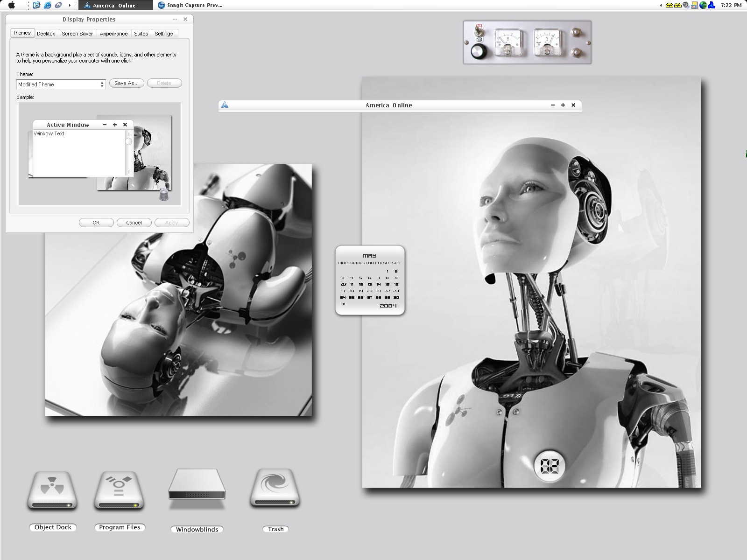Launch Internet Explorer from quick launch
This screenshot has width=747, height=560.
pyautogui.click(x=48, y=5)
